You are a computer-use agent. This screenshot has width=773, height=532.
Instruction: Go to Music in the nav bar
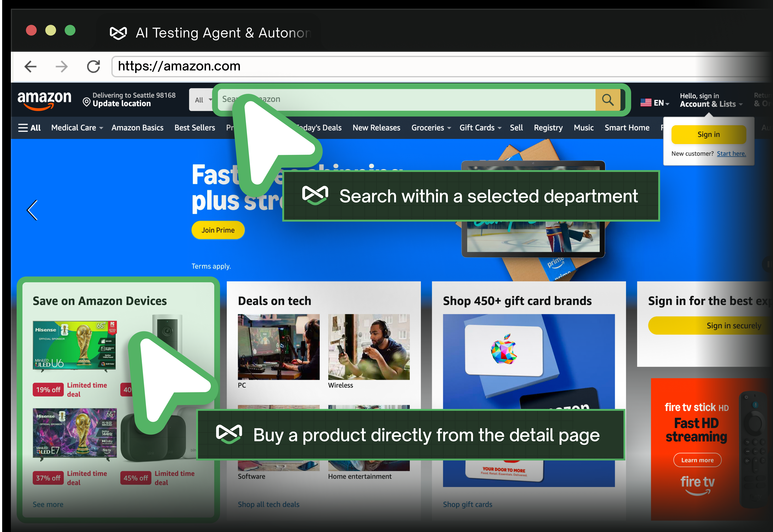coord(584,128)
